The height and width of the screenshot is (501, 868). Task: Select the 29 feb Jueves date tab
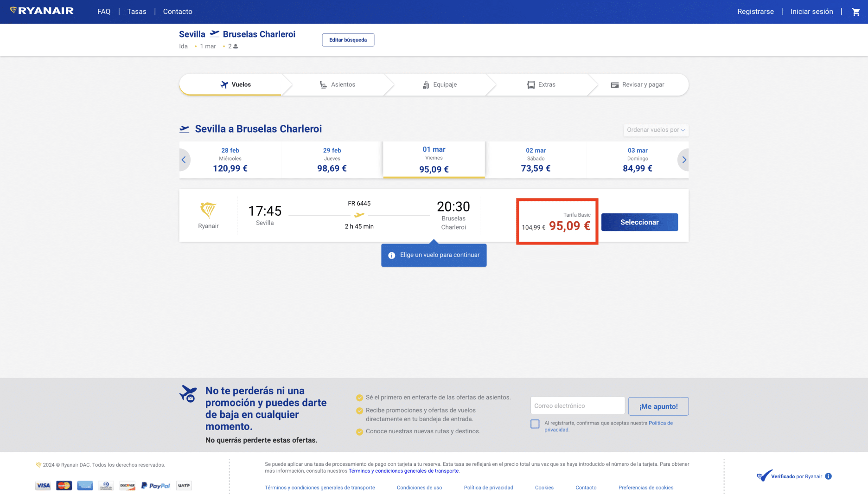(x=332, y=160)
